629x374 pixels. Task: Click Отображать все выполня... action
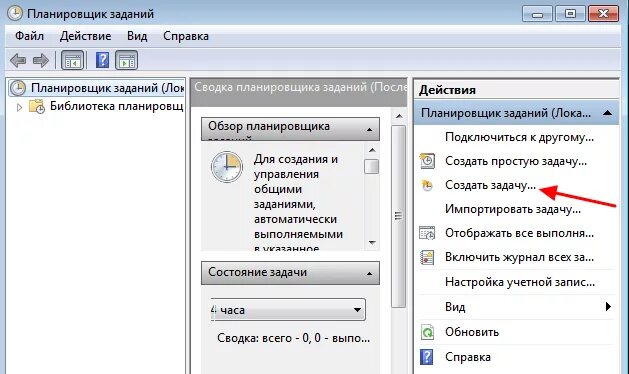tap(519, 233)
